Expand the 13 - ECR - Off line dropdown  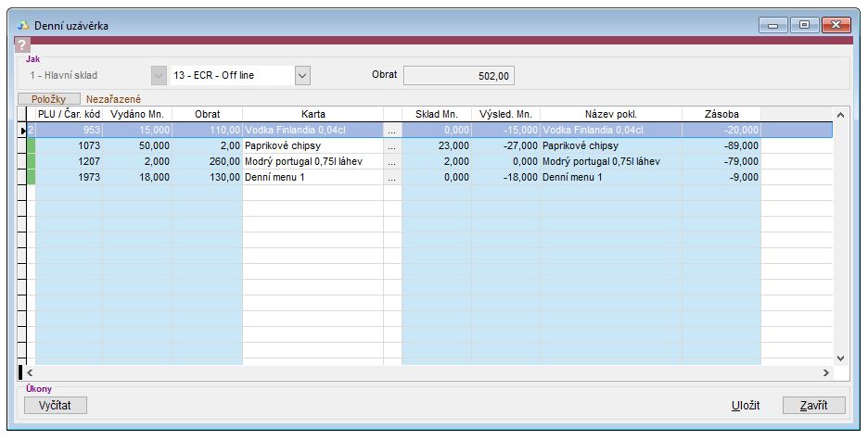[x=302, y=75]
